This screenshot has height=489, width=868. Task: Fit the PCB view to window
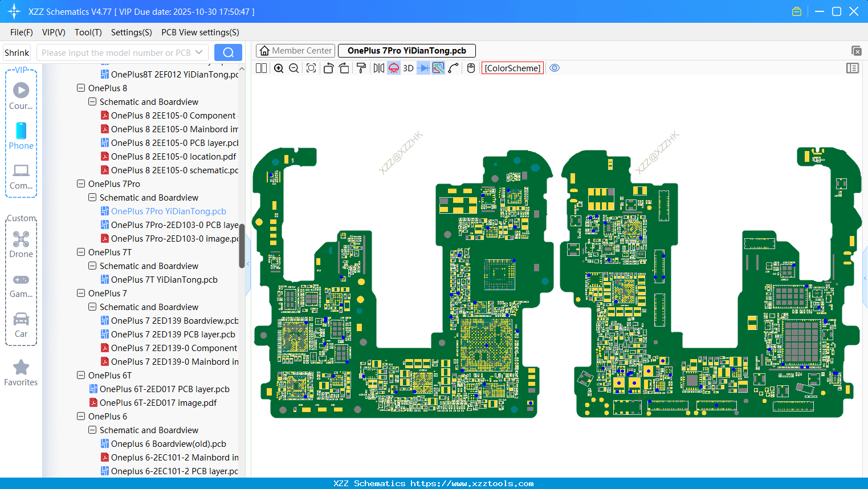click(x=311, y=68)
